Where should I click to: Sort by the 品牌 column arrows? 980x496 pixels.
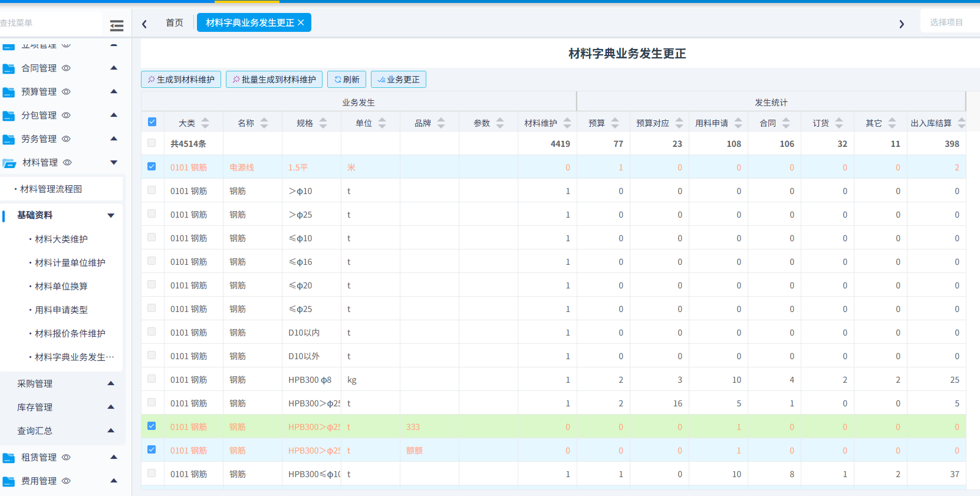pos(441,123)
